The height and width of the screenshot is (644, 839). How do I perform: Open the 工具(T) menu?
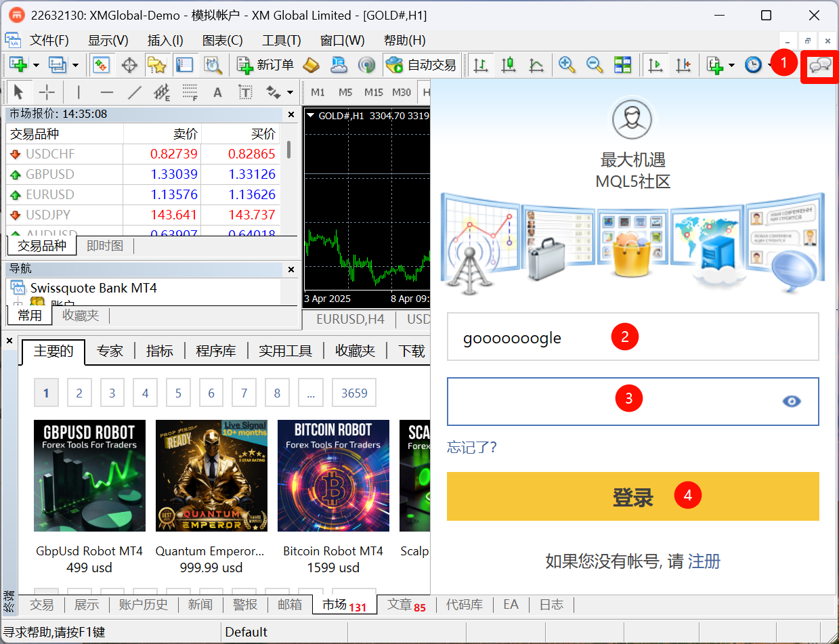click(x=282, y=40)
